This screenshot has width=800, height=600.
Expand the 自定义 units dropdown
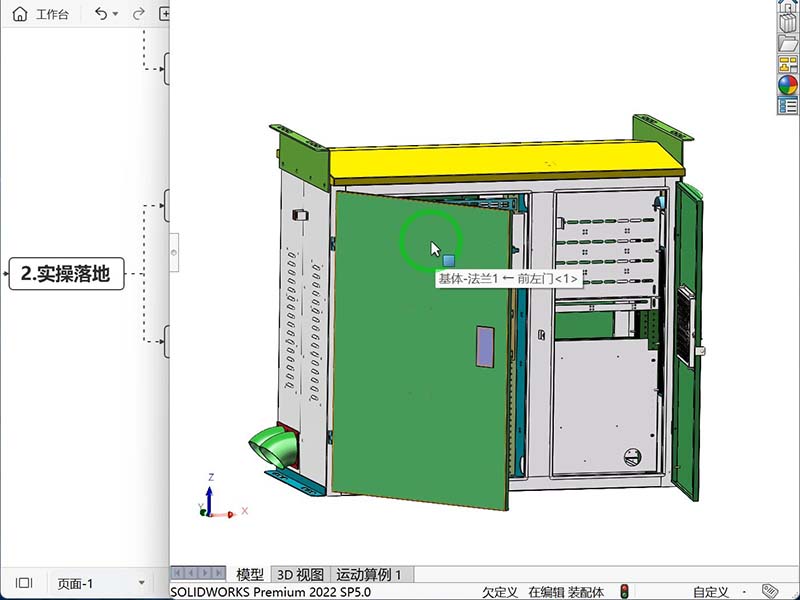point(744,592)
